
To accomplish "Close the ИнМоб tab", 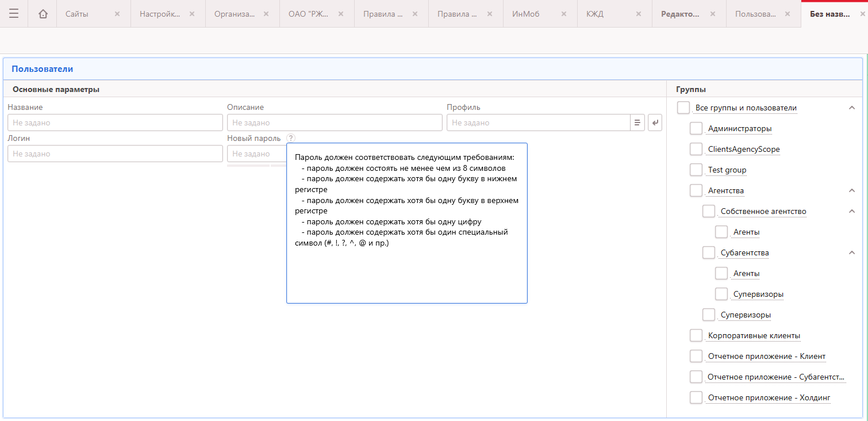I will (x=564, y=14).
